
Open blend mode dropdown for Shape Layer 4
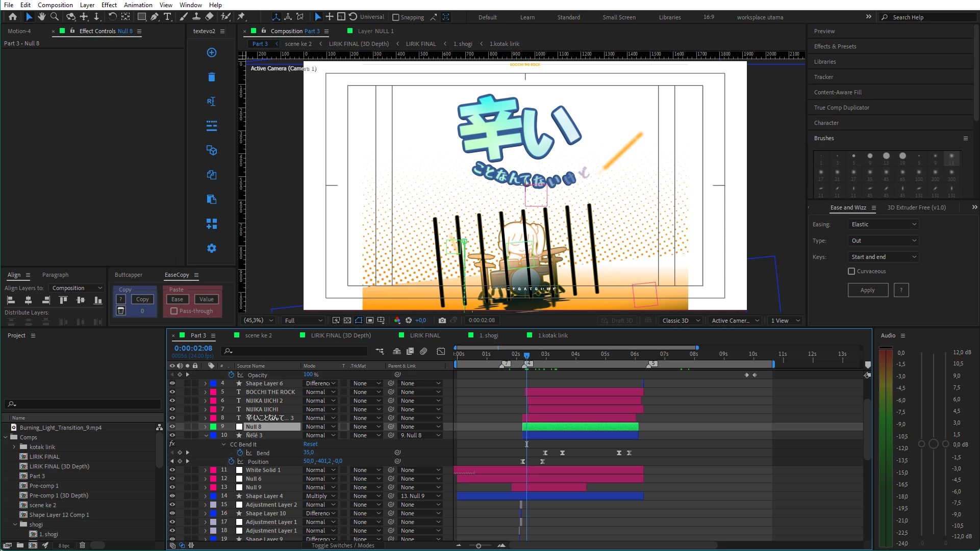320,496
